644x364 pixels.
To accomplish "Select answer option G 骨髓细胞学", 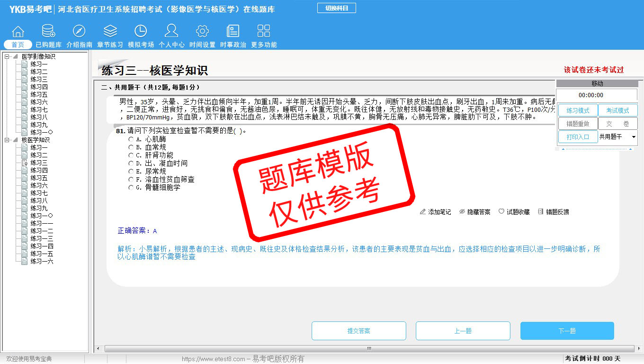I will (131, 188).
